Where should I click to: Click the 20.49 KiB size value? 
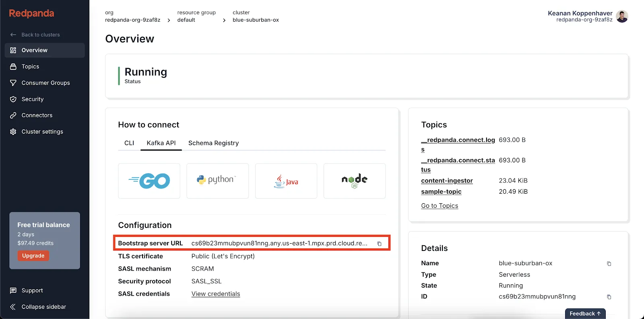tap(513, 192)
